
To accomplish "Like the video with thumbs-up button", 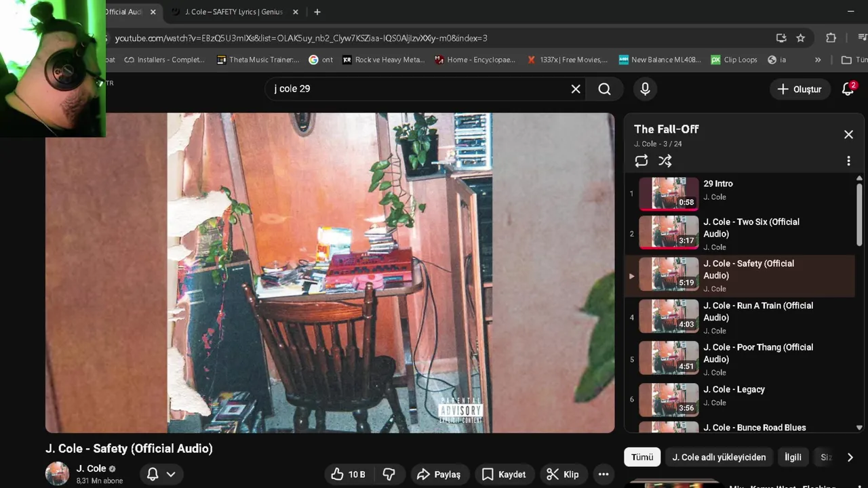I will click(349, 474).
